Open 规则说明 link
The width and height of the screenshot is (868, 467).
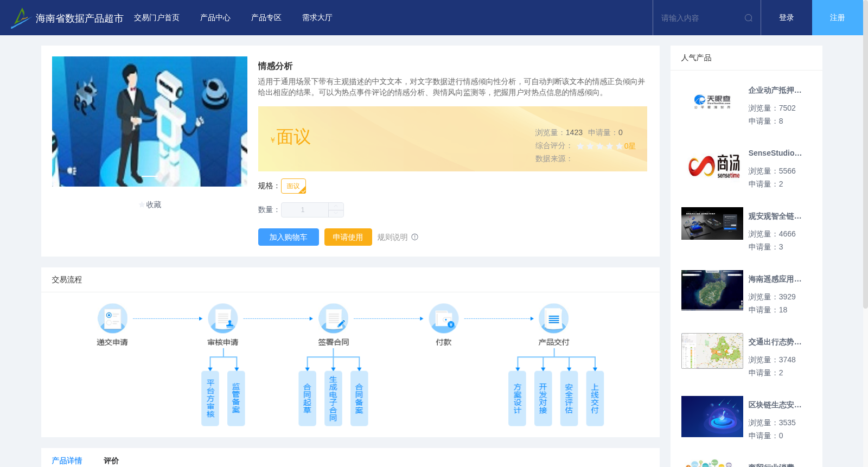pos(392,237)
